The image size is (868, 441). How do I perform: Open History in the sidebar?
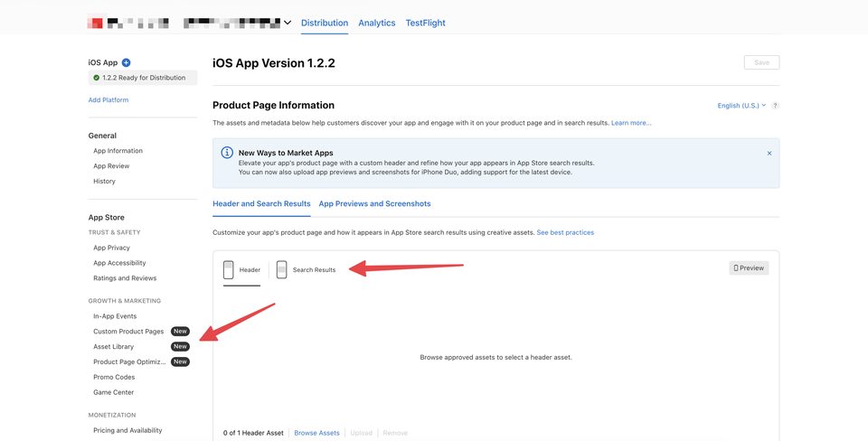[104, 181]
